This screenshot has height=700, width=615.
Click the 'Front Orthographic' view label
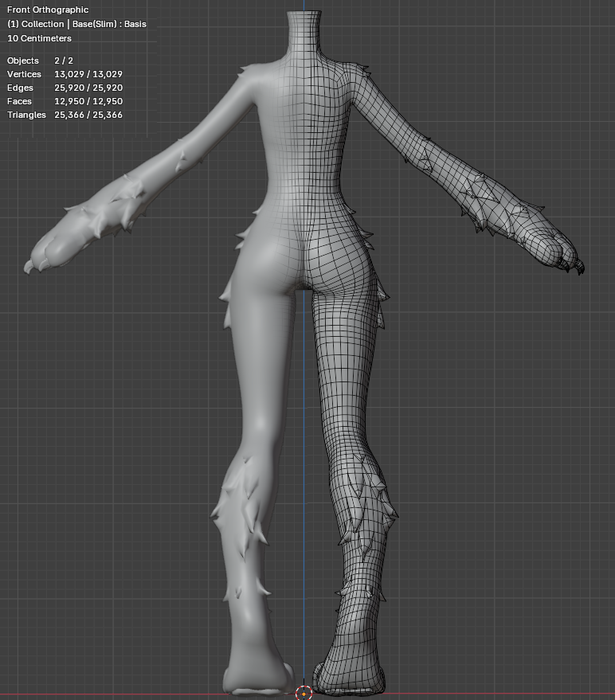48,10
